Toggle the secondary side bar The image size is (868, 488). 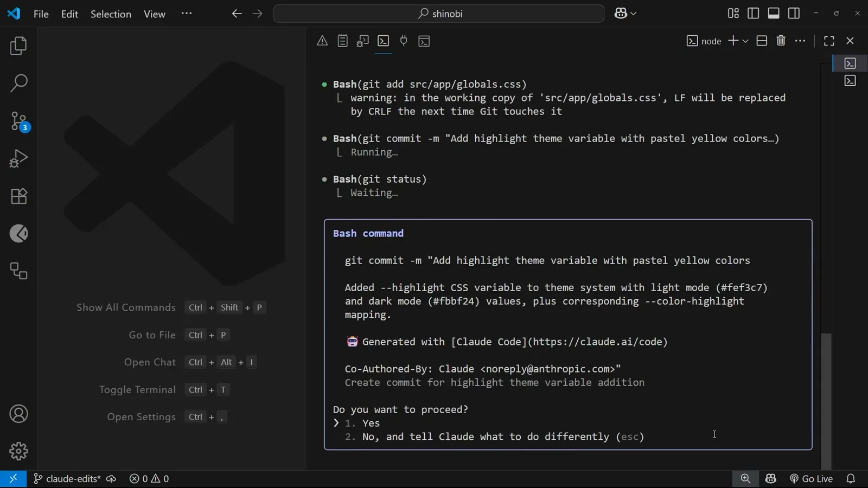794,14
